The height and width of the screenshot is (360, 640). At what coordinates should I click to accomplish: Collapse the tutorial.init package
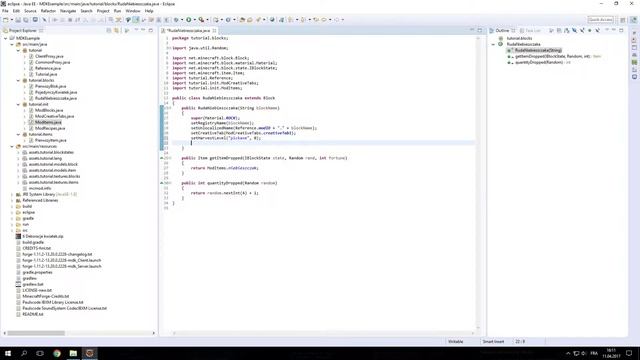point(18,104)
